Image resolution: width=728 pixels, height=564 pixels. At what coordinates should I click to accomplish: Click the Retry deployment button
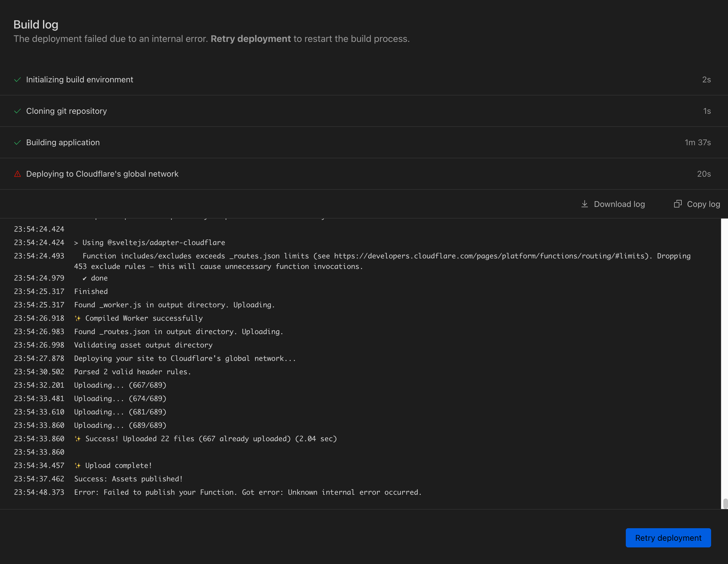click(x=668, y=538)
